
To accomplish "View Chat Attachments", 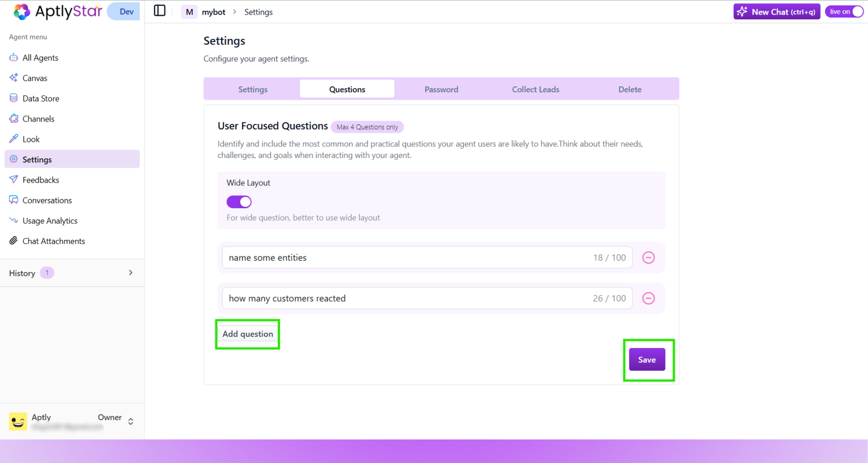I will [54, 241].
